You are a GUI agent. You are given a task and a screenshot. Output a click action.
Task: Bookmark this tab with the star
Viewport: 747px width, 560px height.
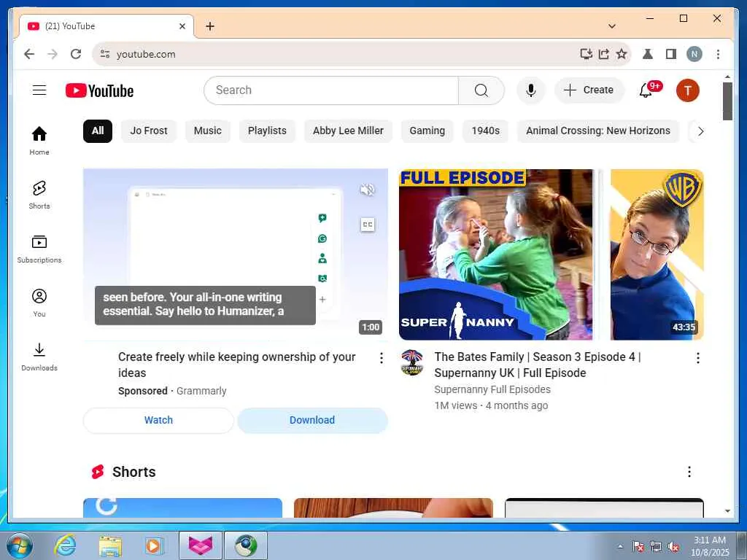(622, 54)
